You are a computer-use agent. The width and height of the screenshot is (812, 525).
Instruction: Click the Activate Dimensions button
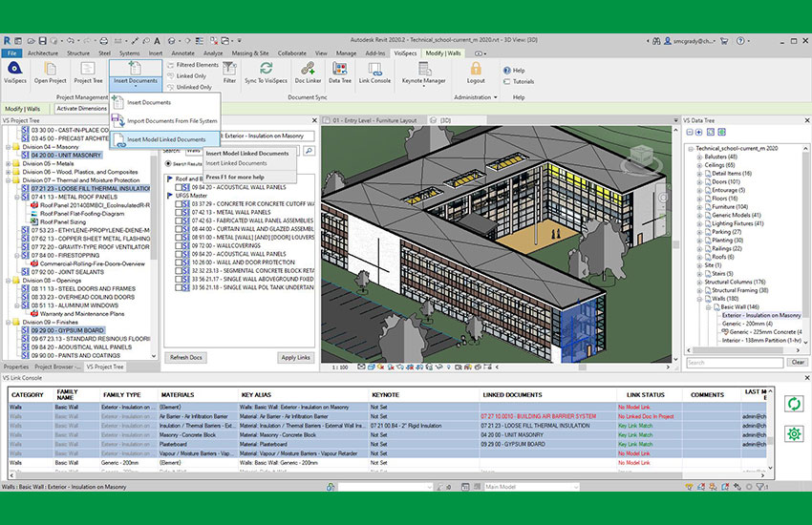click(x=81, y=109)
